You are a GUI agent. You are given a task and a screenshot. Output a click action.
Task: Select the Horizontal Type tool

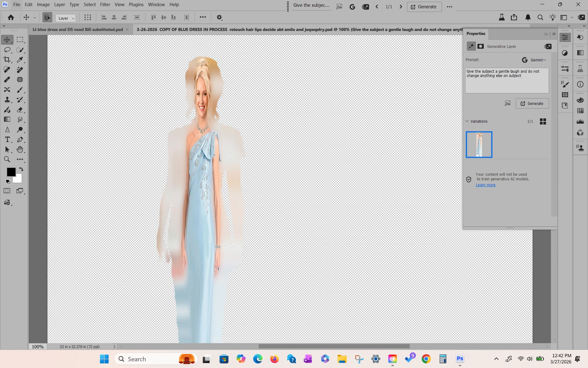(x=7, y=140)
